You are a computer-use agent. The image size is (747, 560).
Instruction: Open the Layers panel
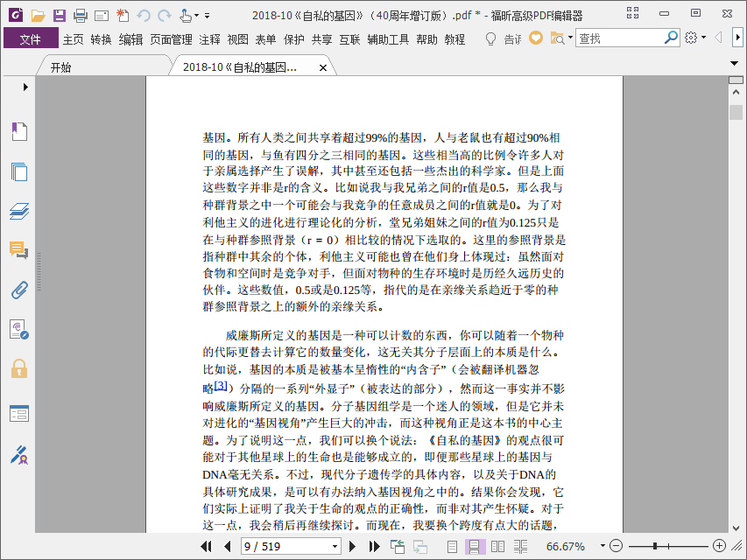tap(19, 211)
